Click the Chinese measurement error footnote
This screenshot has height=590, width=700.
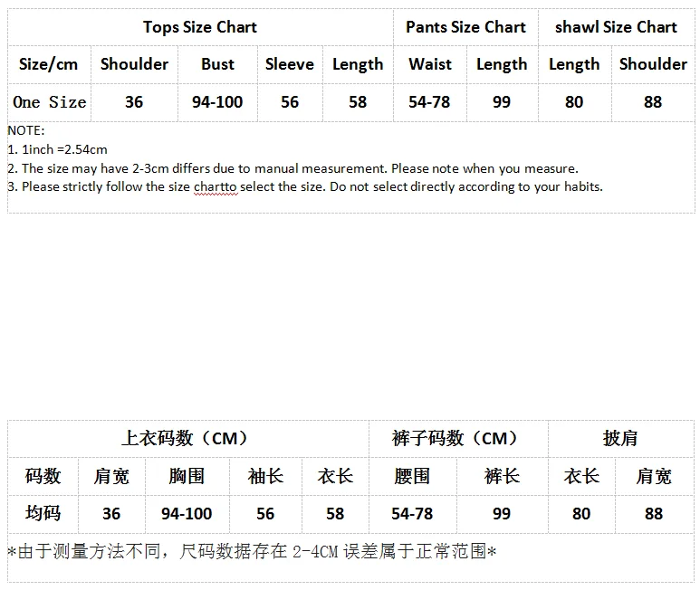(252, 551)
